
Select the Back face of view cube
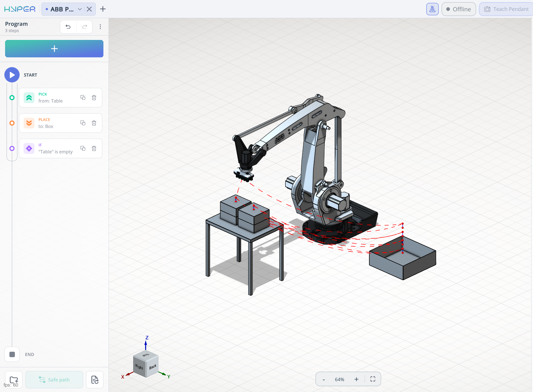tap(153, 367)
